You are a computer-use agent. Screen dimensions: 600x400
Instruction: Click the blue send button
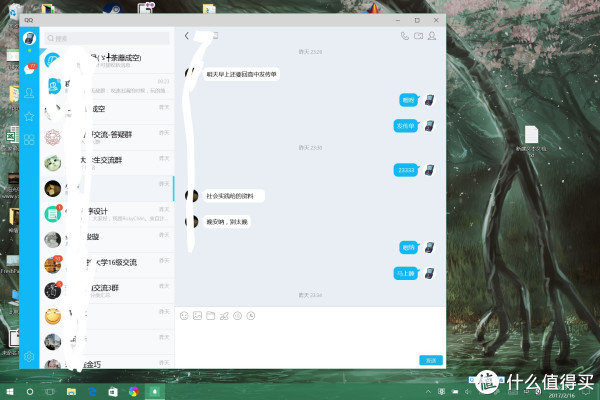[x=431, y=360]
